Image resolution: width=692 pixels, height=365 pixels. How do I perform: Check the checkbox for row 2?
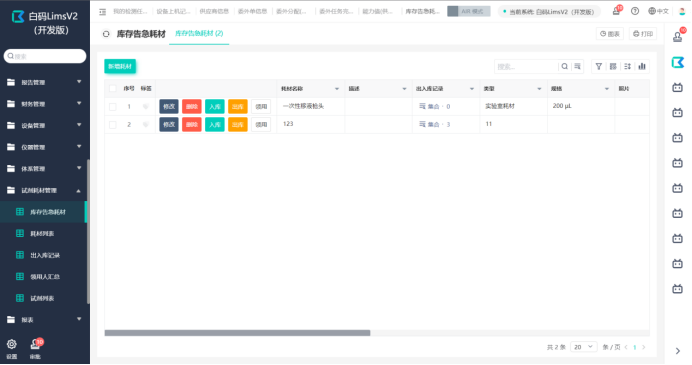click(x=113, y=124)
